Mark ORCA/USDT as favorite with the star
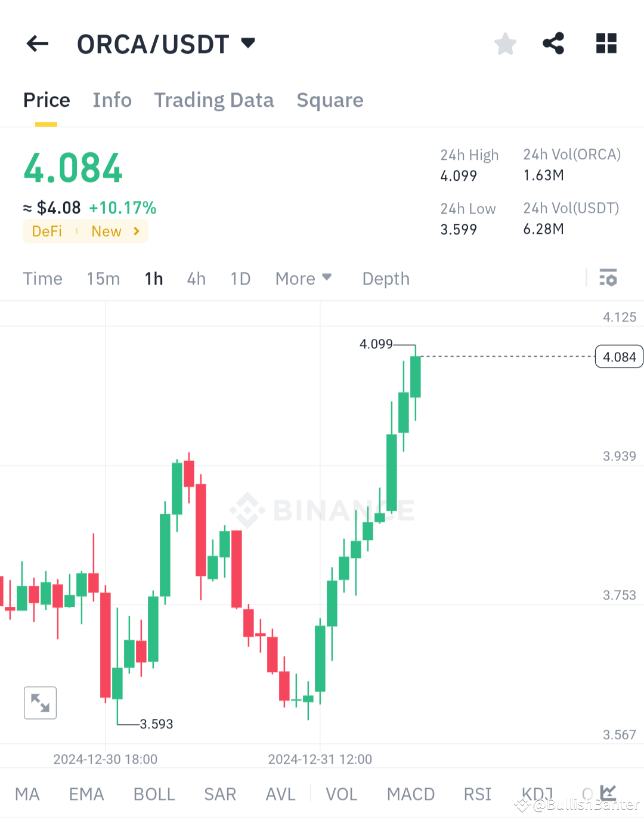 tap(505, 43)
